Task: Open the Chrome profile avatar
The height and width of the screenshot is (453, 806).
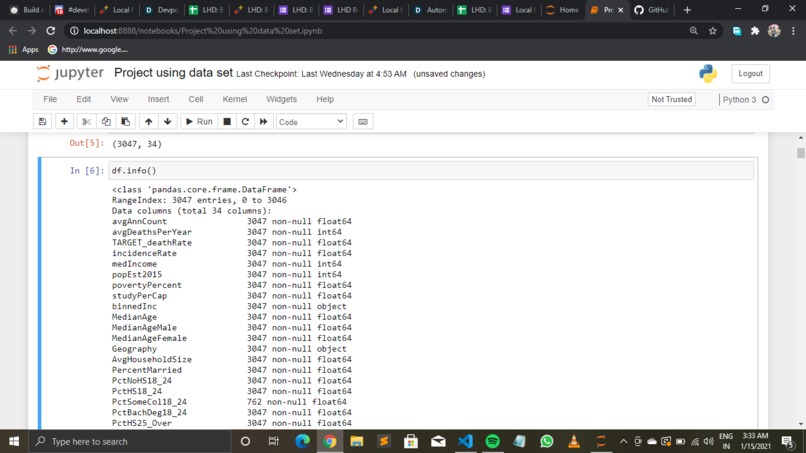Action: click(774, 31)
